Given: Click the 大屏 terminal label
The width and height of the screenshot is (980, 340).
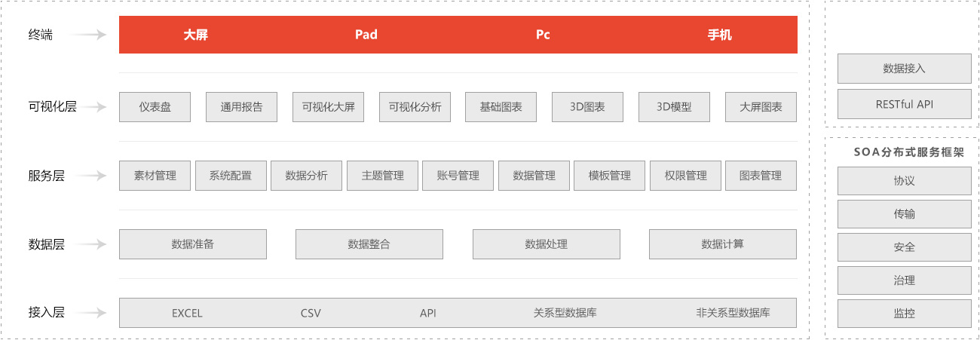Looking at the screenshot, I should (195, 35).
